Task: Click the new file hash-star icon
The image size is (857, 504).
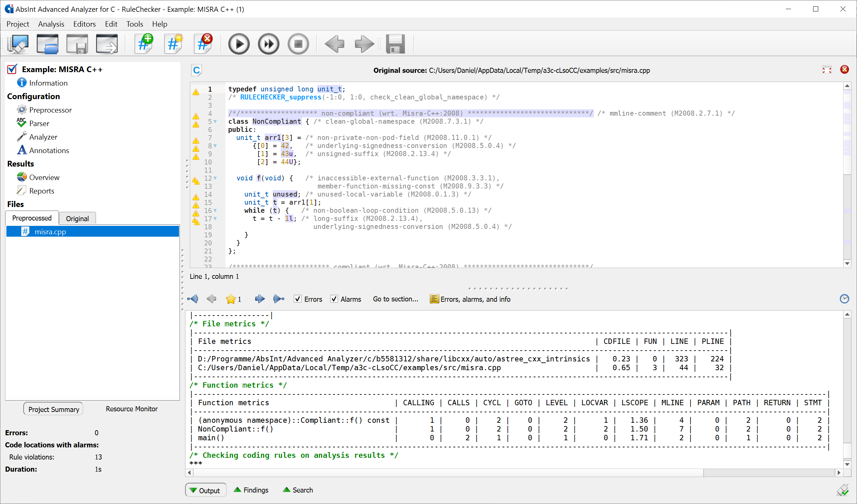Action: click(173, 44)
